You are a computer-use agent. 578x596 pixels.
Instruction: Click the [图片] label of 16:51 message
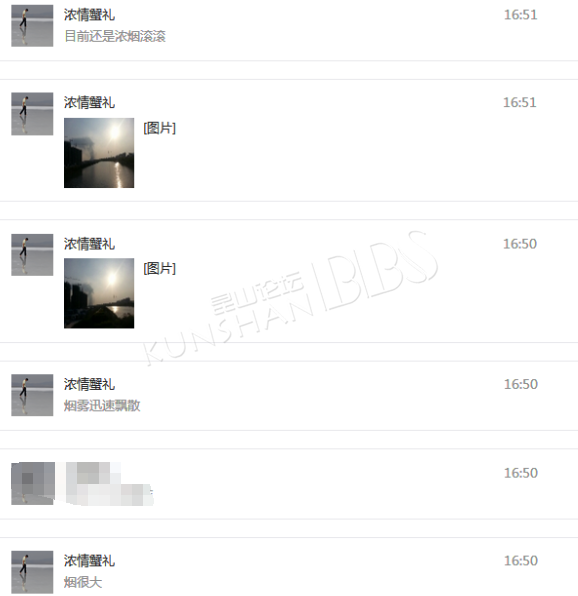pos(160,128)
